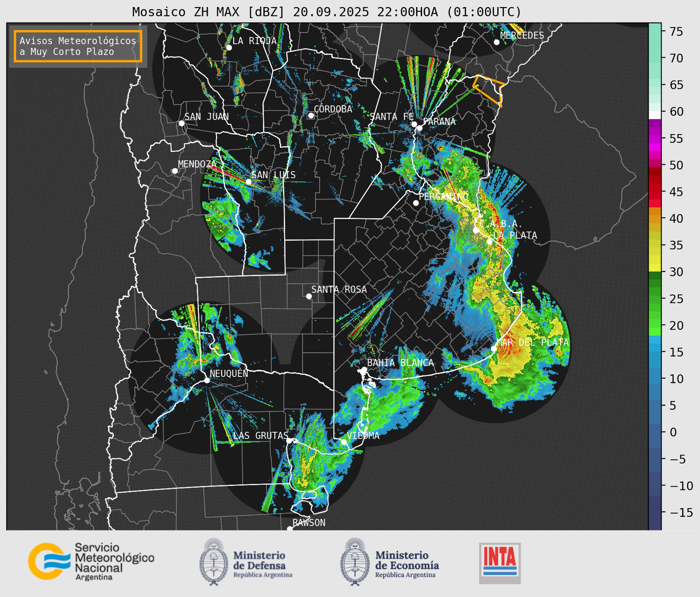Click the C.A.B.A. city label
Viewport: 700px width, 597px height.
pyautogui.click(x=501, y=224)
